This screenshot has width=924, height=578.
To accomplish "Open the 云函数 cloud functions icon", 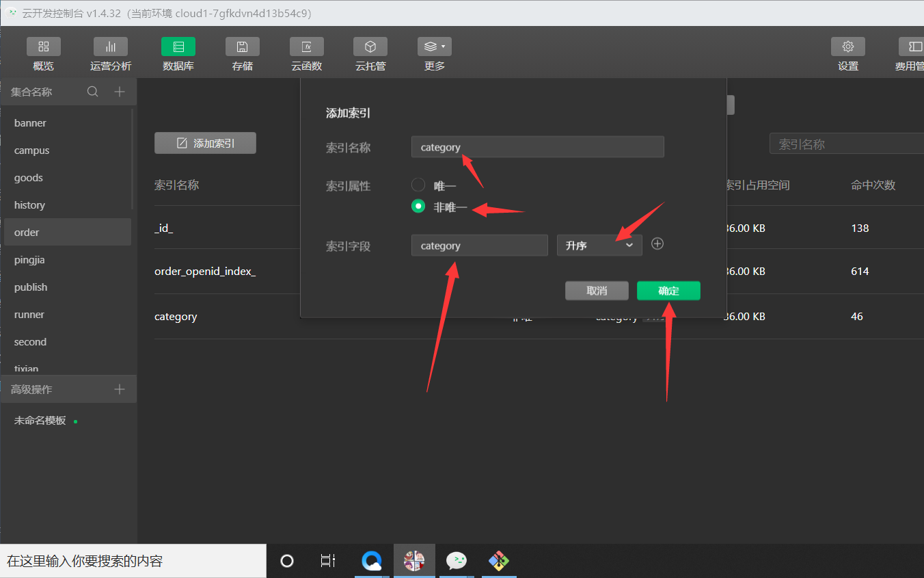I will 307,47.
